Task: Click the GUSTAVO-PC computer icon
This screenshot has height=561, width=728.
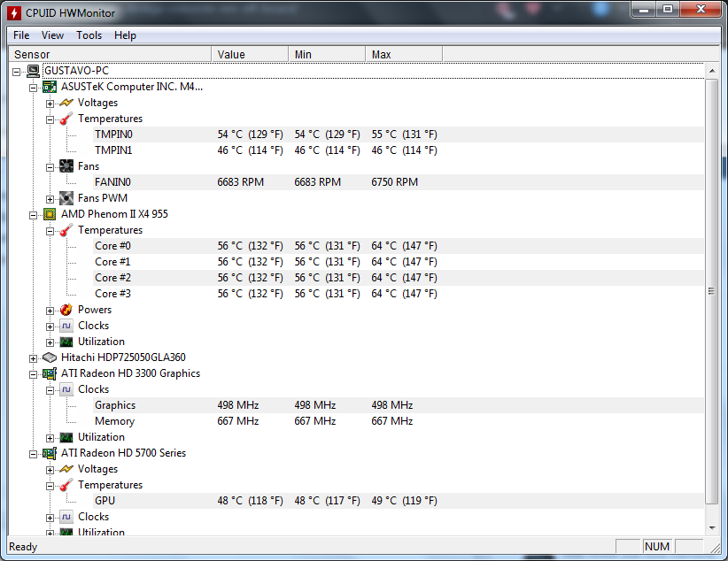Action: point(33,71)
